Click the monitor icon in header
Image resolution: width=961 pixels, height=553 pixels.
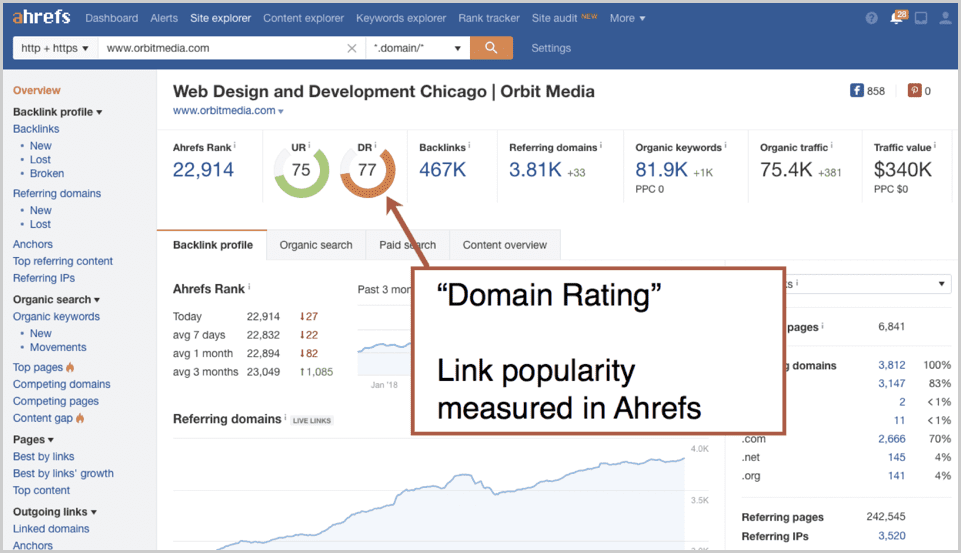coord(921,18)
